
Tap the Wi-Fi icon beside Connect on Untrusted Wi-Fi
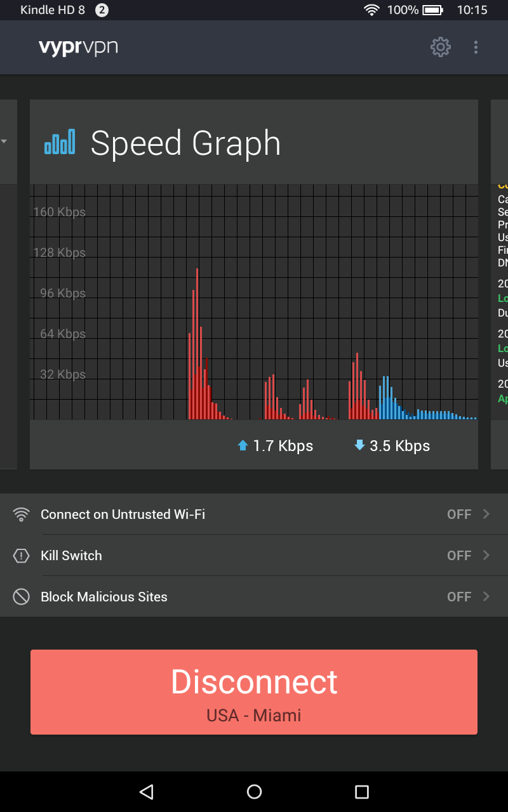coord(22,514)
